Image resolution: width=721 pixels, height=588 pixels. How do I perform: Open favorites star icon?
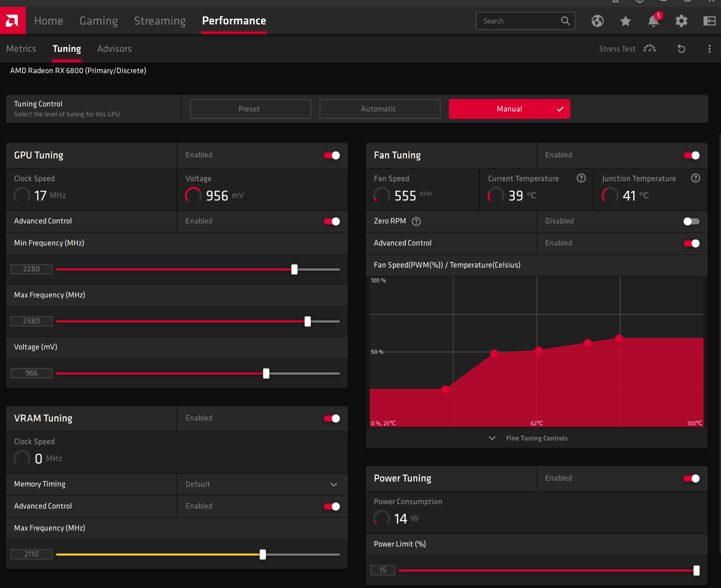point(625,21)
